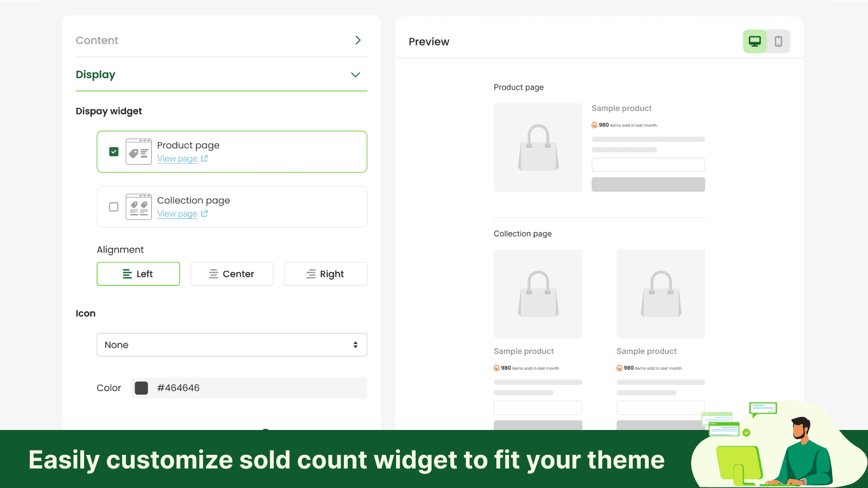868x488 pixels.
Task: Open the Icon dropdown showing None
Action: tap(232, 345)
